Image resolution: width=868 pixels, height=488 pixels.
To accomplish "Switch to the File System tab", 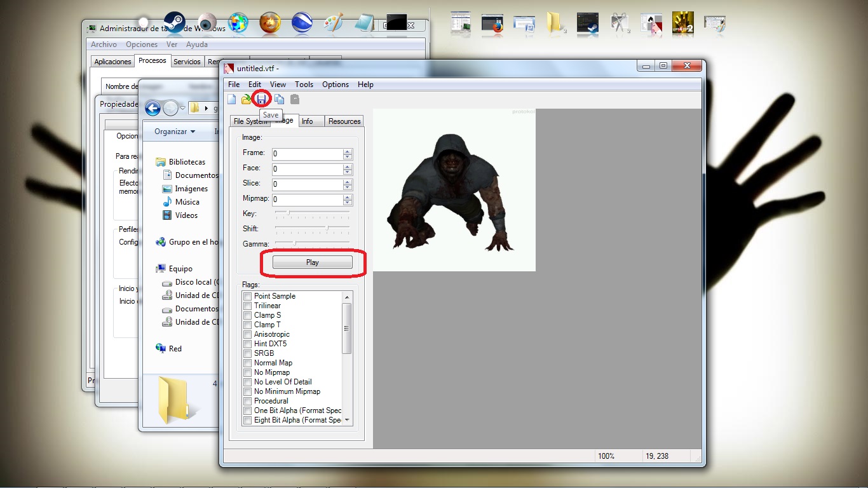I will coord(250,121).
